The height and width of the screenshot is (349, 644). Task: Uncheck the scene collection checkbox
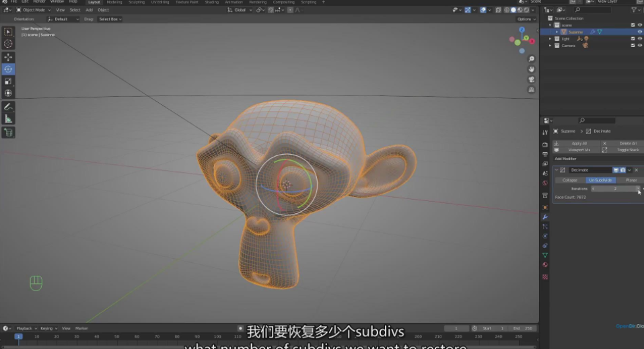point(633,25)
